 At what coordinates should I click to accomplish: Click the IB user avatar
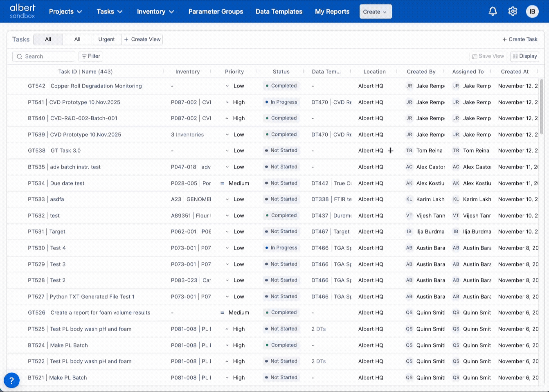pos(532,11)
